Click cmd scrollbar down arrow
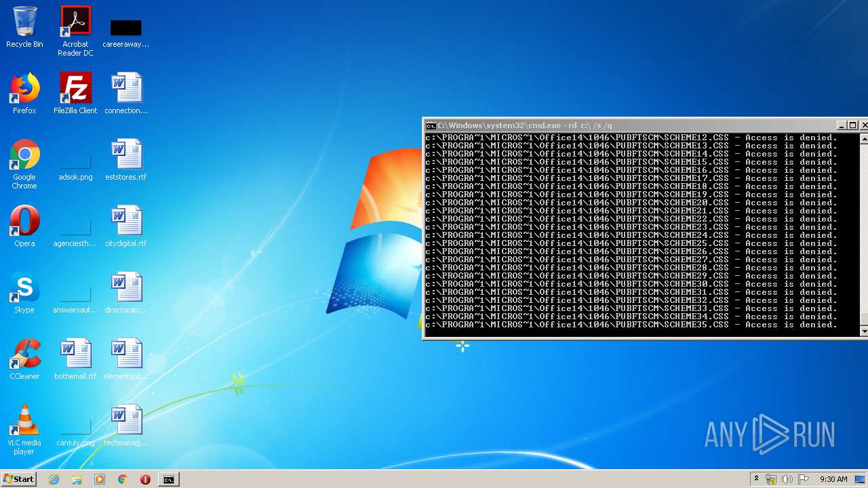The width and height of the screenshot is (868, 488). click(x=864, y=331)
